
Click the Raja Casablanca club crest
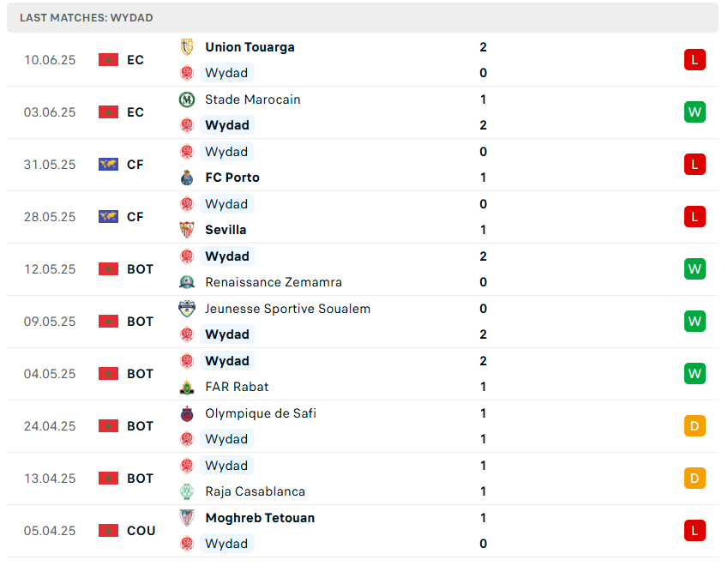point(187,491)
